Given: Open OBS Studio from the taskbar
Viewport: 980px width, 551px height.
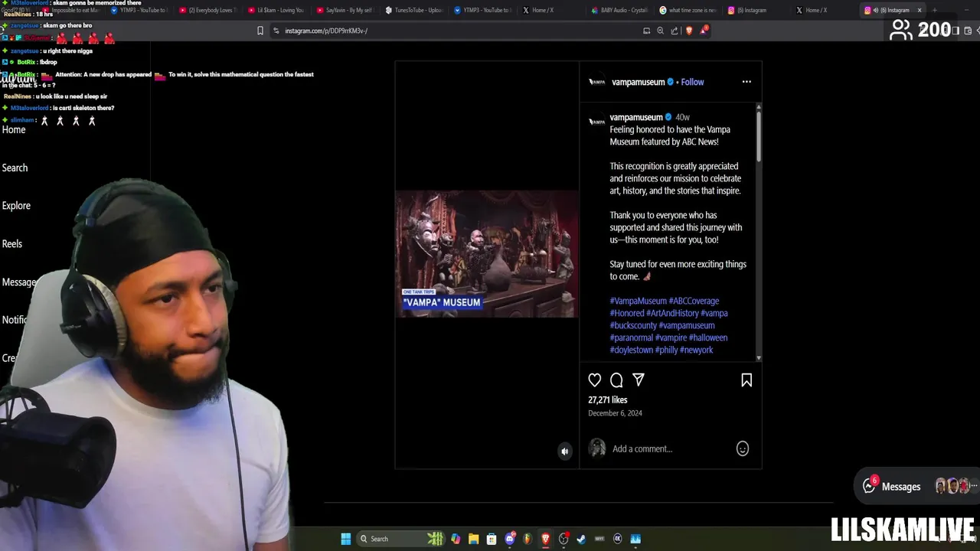Looking at the screenshot, I should point(563,539).
